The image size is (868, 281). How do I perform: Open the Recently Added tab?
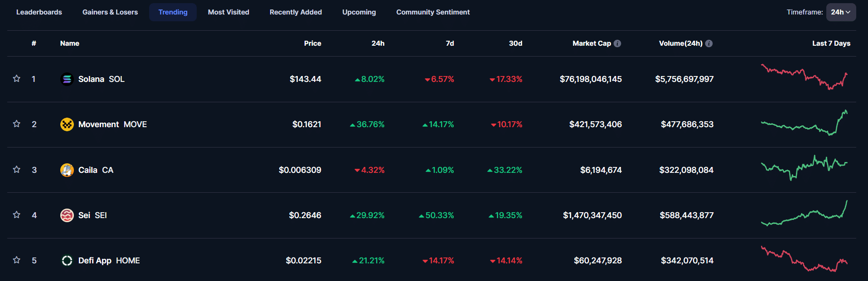[296, 12]
